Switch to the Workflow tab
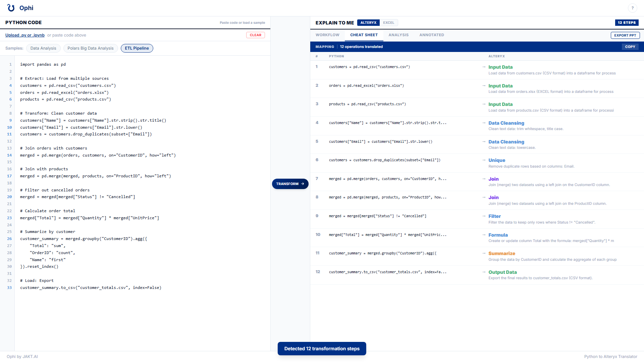 [x=327, y=35]
